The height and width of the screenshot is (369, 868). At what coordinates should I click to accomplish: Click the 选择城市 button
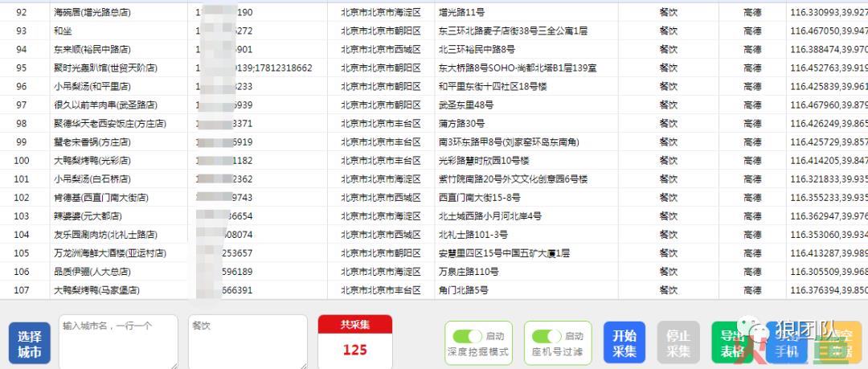tap(30, 343)
